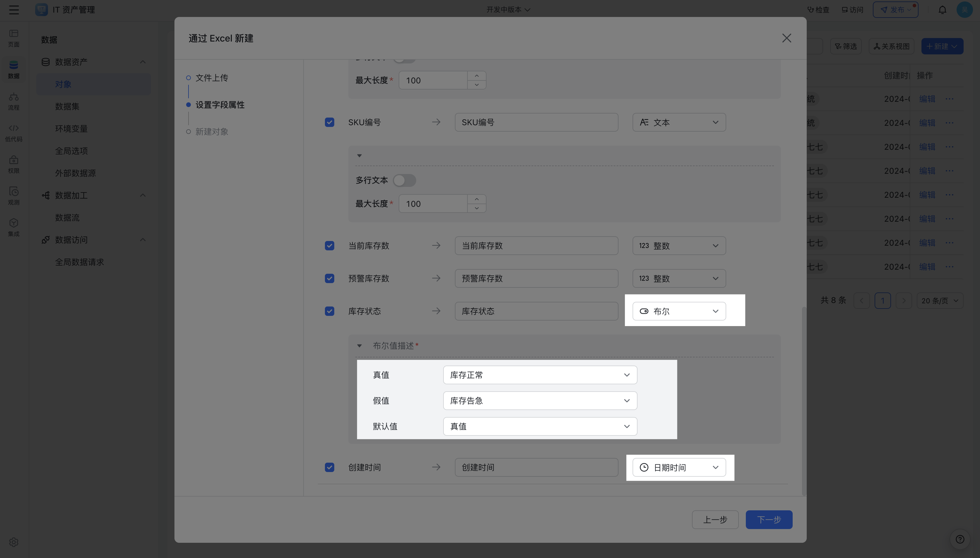Uncheck the 当前库存数 field checkbox
Viewport: 980px width, 558px height.
330,246
